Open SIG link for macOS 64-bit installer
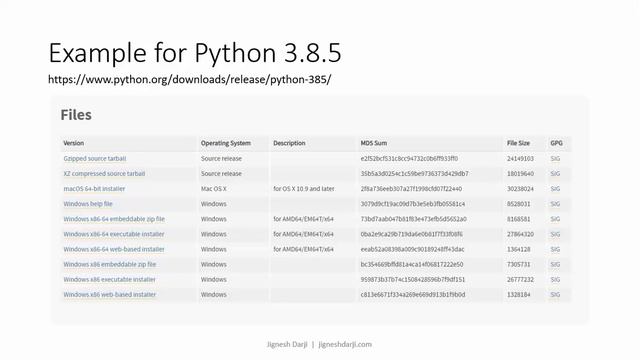The image size is (640, 360). click(x=555, y=189)
